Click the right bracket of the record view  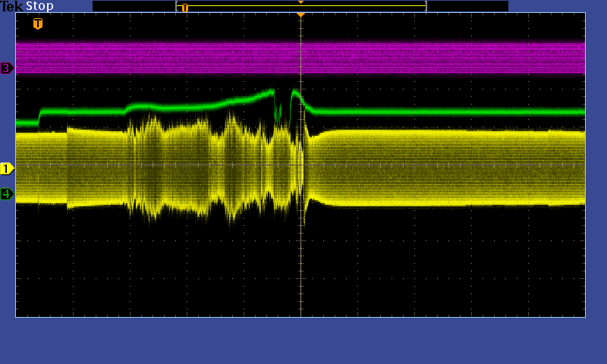coord(426,6)
